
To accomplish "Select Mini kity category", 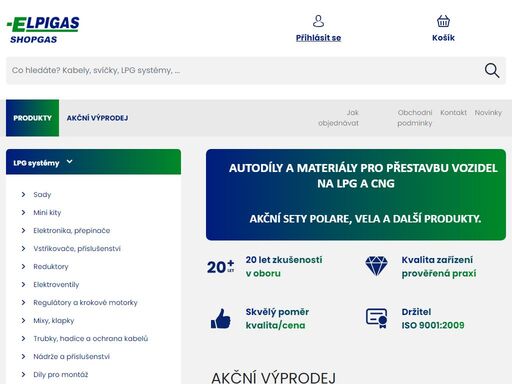I will pyautogui.click(x=47, y=213).
